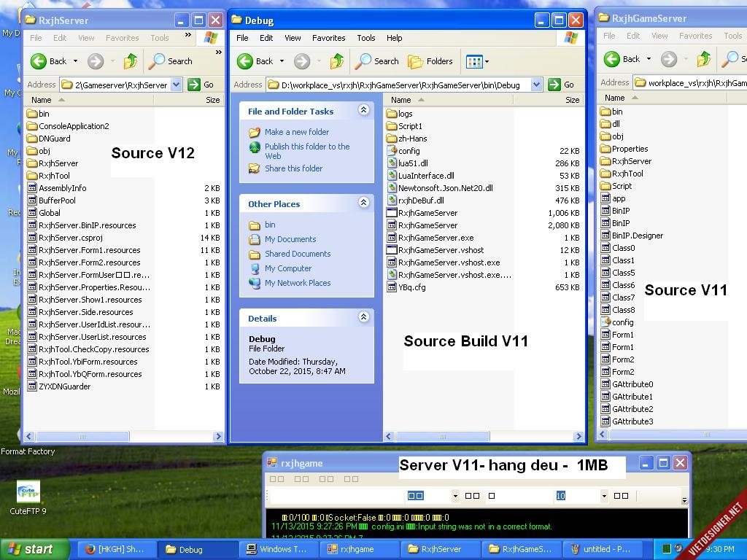Open the View menu in Debug window
The image size is (747, 560).
pyautogui.click(x=293, y=38)
